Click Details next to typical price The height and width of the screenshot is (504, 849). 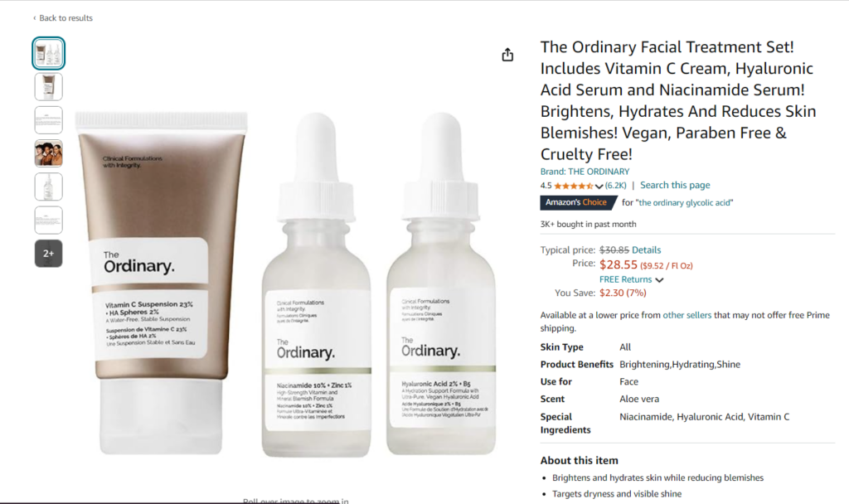point(647,250)
